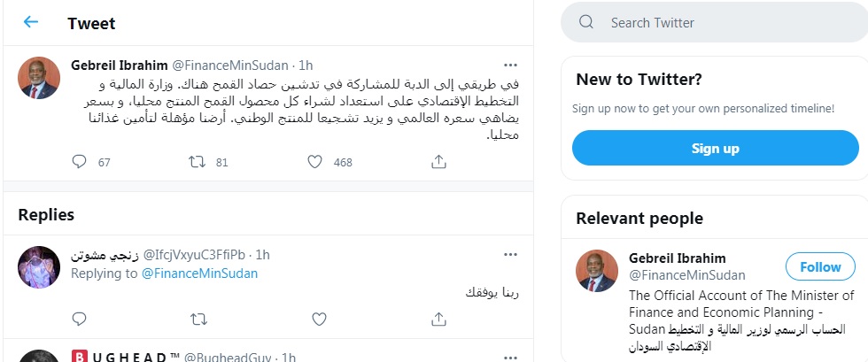Open more options menu on first reply
868x362 pixels.
pos(510,255)
